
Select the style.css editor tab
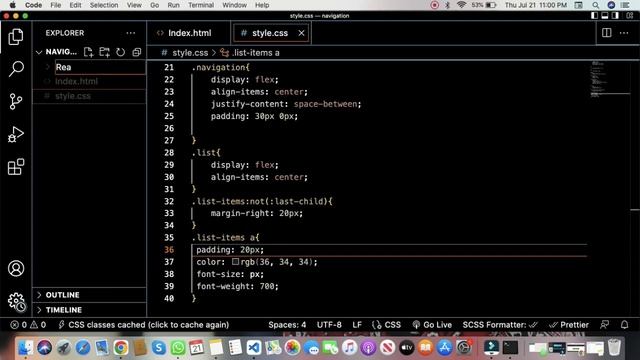[270, 33]
